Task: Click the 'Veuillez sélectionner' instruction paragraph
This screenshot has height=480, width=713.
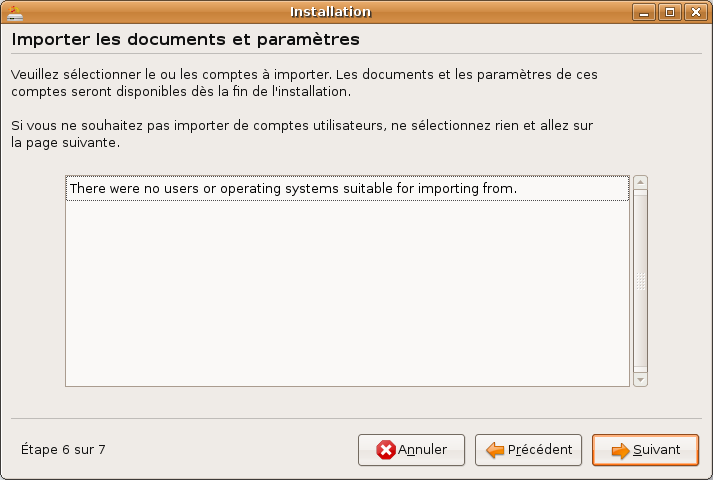Action: pyautogui.click(x=304, y=83)
